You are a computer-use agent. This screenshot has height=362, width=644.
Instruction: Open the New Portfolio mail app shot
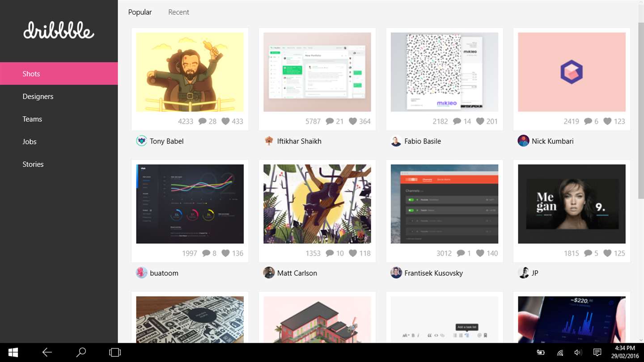click(317, 72)
